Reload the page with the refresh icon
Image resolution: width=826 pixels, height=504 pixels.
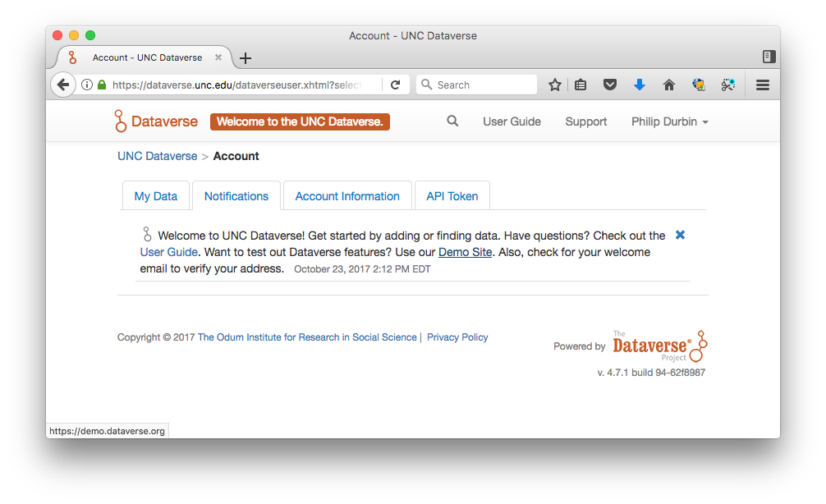click(x=396, y=85)
